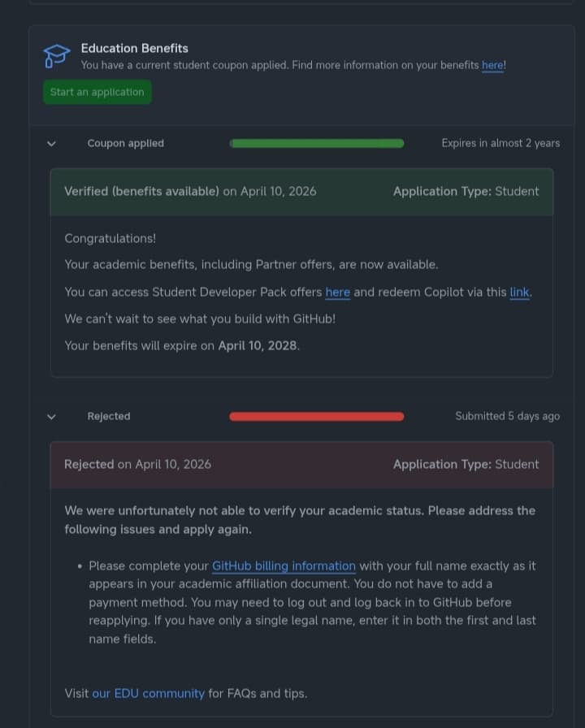585x728 pixels.
Task: Click the red rejection progress bar
Action: 317,416
